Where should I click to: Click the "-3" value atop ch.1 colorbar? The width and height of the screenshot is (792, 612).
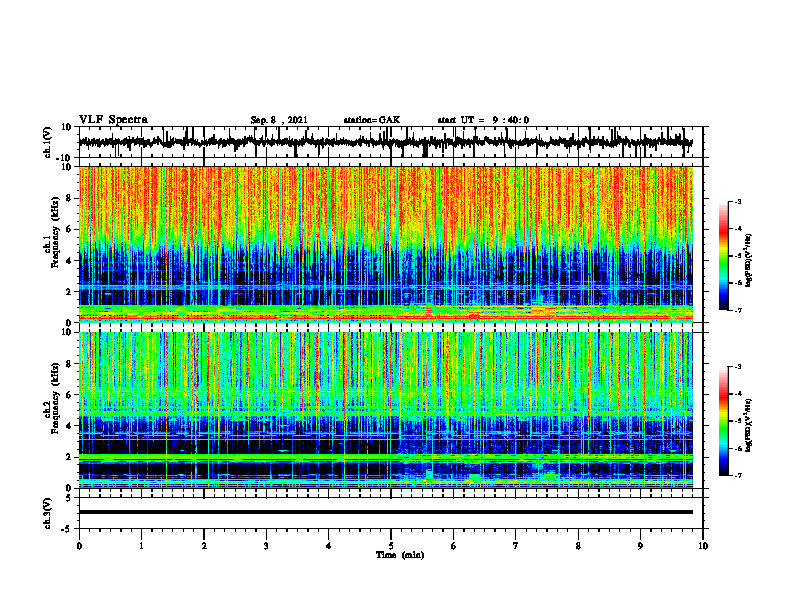[x=737, y=201]
